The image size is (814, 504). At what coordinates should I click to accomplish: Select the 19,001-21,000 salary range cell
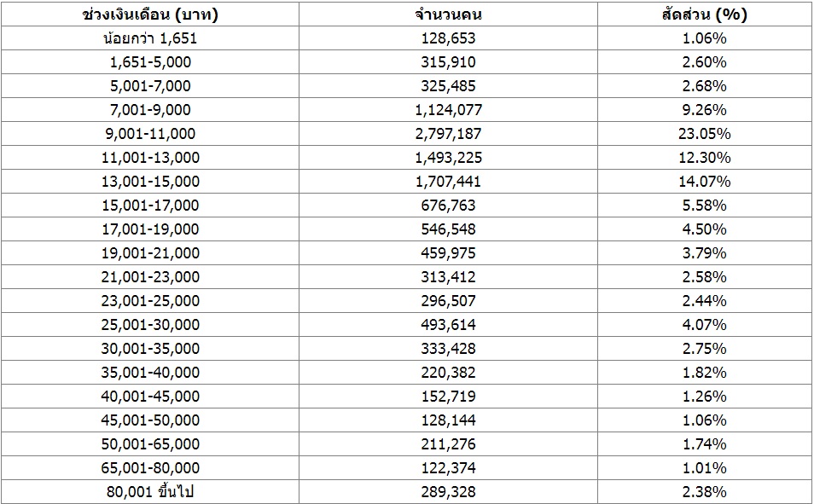[x=150, y=253]
